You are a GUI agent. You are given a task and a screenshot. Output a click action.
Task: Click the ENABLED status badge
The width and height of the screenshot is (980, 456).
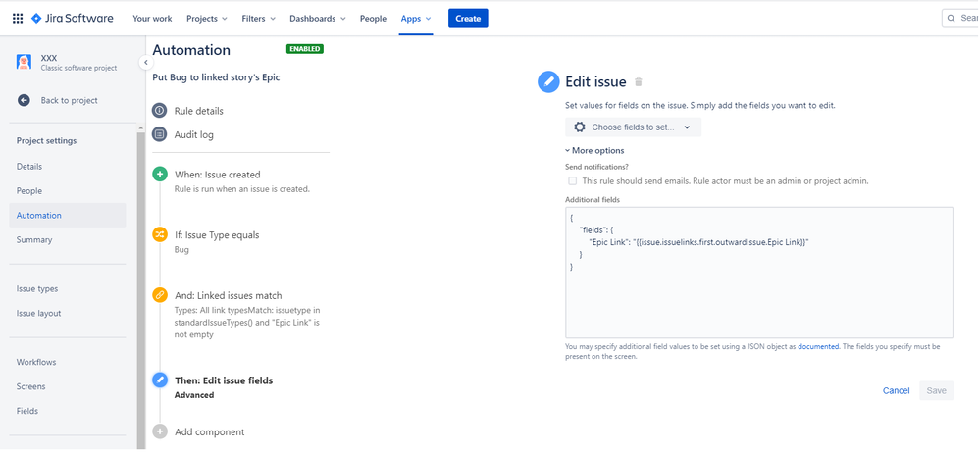[305, 49]
